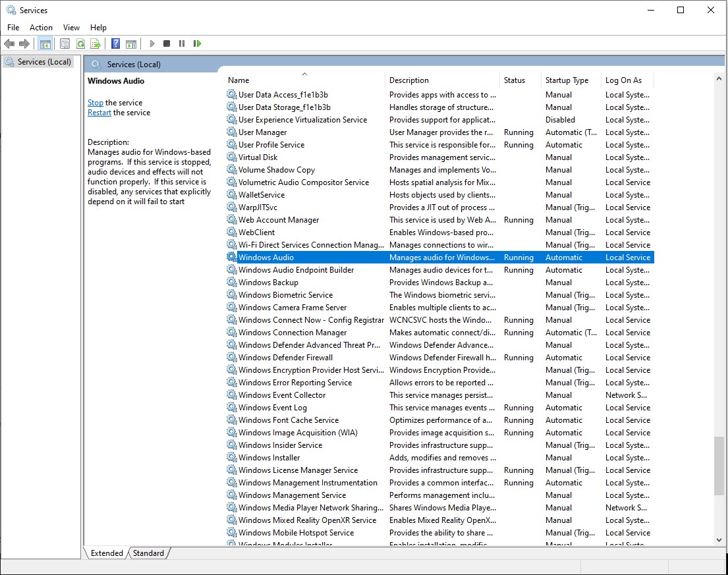This screenshot has width=728, height=575.
Task: Select the WarpJITSvc service row
Action: 440,207
